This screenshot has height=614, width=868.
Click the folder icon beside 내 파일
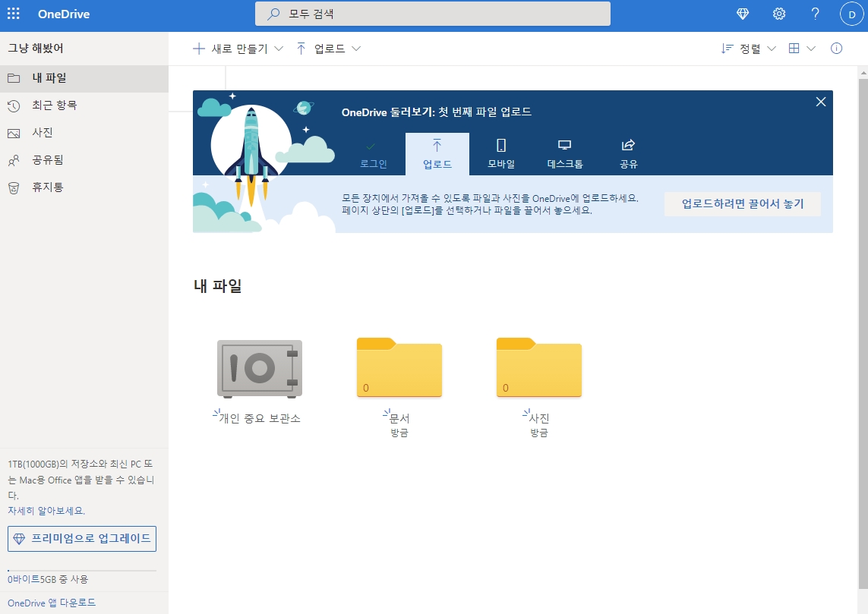[x=14, y=78]
